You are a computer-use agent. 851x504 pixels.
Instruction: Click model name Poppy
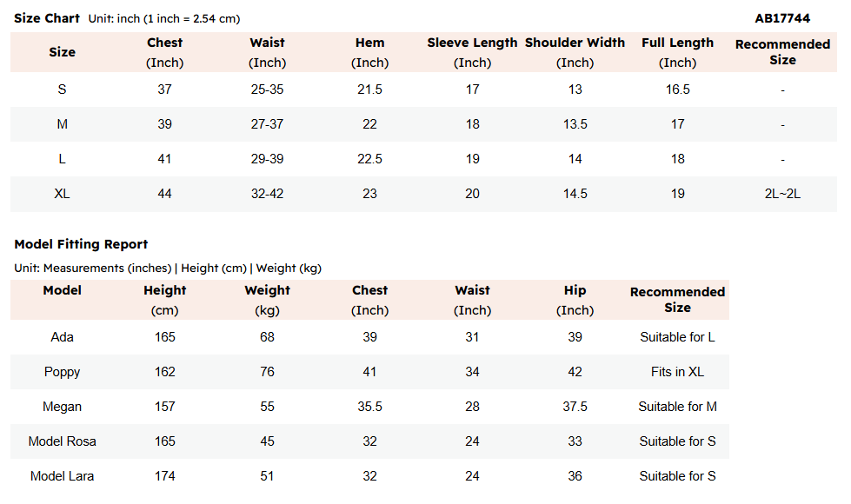click(x=62, y=372)
